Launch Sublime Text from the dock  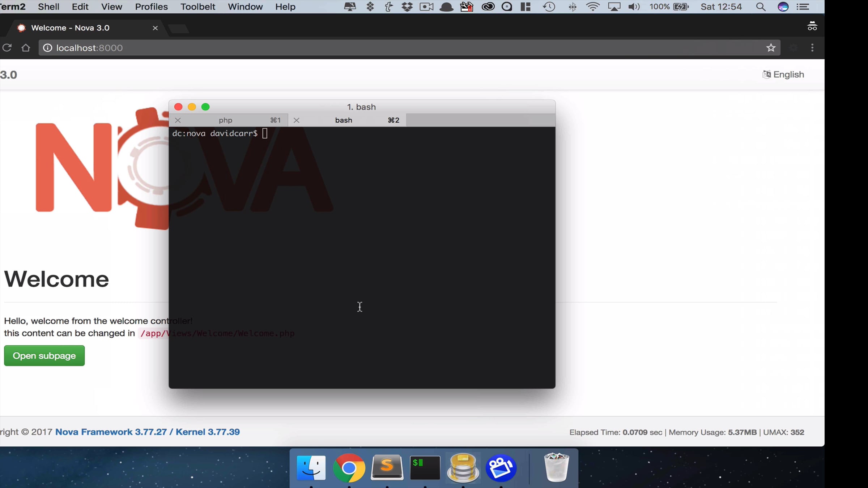[387, 468]
